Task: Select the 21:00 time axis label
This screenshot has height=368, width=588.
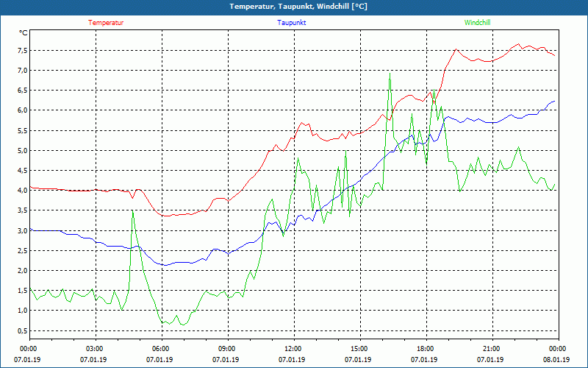Action: click(x=491, y=348)
